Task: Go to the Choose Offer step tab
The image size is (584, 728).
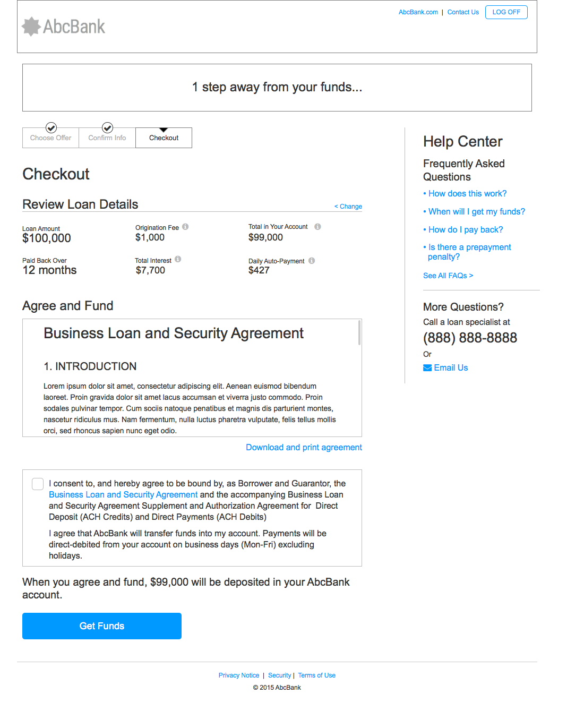Action: tap(50, 138)
